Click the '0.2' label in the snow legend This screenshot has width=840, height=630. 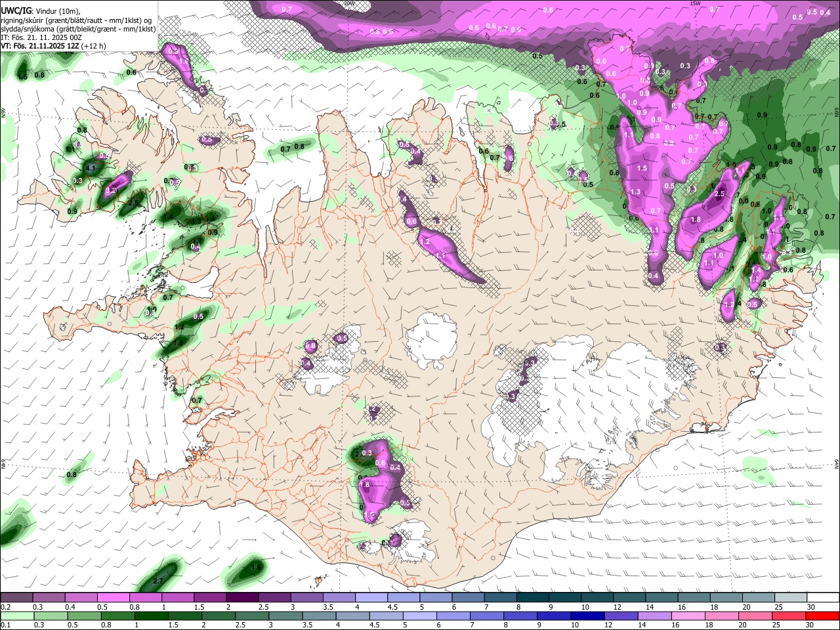(4, 607)
